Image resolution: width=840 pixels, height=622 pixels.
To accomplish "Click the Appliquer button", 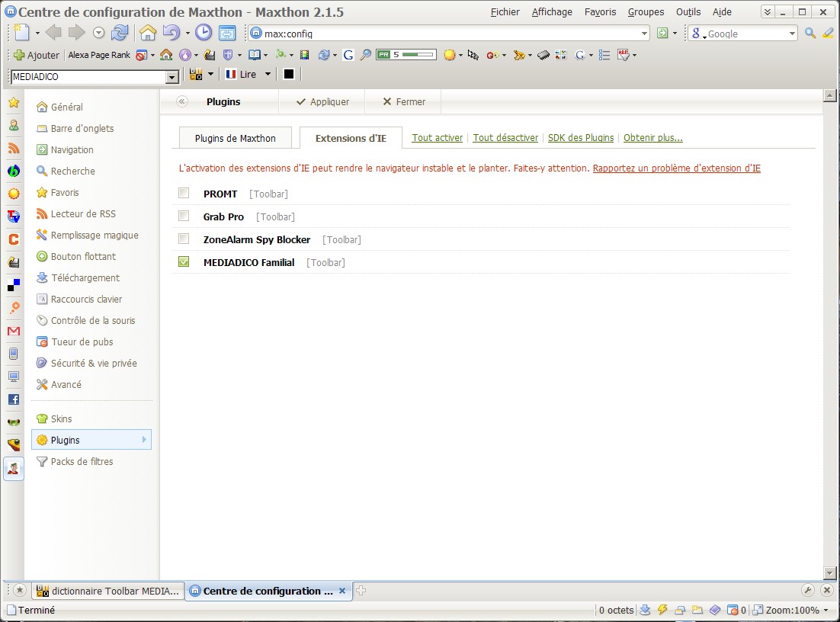I will click(322, 102).
